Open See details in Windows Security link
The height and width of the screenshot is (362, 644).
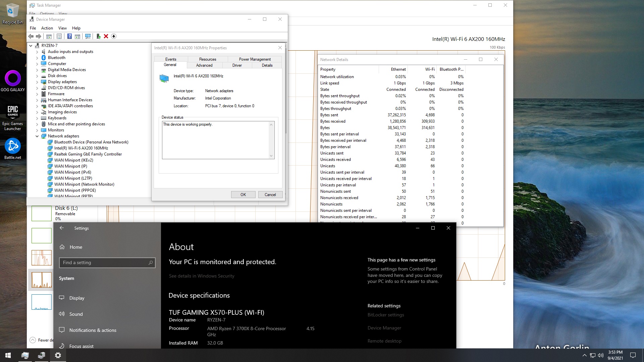click(202, 276)
